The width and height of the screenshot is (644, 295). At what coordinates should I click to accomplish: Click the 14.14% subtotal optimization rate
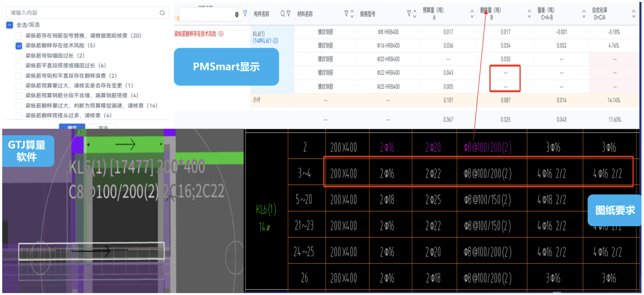point(614,100)
